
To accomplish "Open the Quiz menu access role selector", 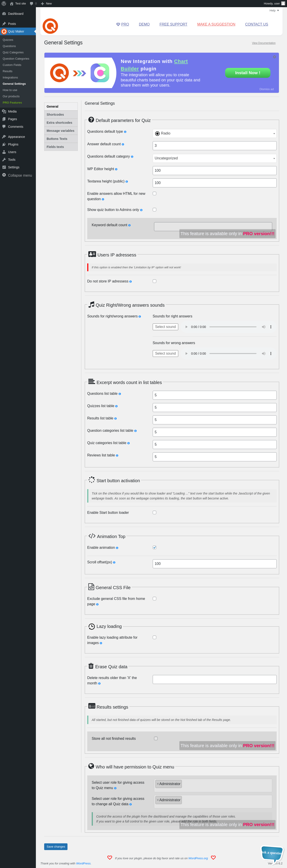I will coord(213,786).
